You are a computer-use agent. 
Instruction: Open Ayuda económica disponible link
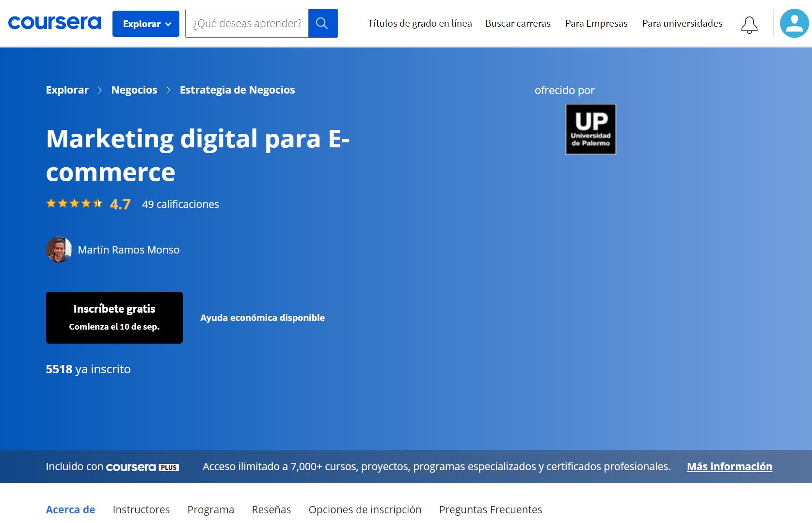pyautogui.click(x=263, y=317)
